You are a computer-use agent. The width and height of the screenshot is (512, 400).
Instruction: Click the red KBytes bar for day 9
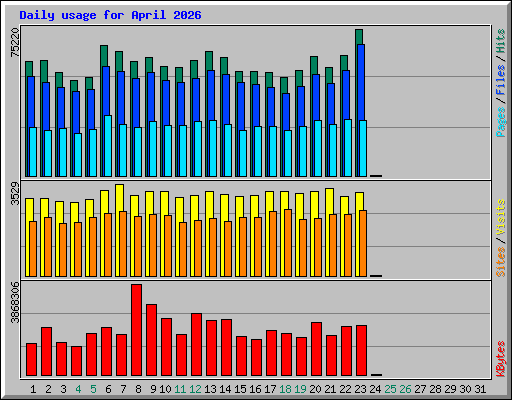(x=151, y=340)
